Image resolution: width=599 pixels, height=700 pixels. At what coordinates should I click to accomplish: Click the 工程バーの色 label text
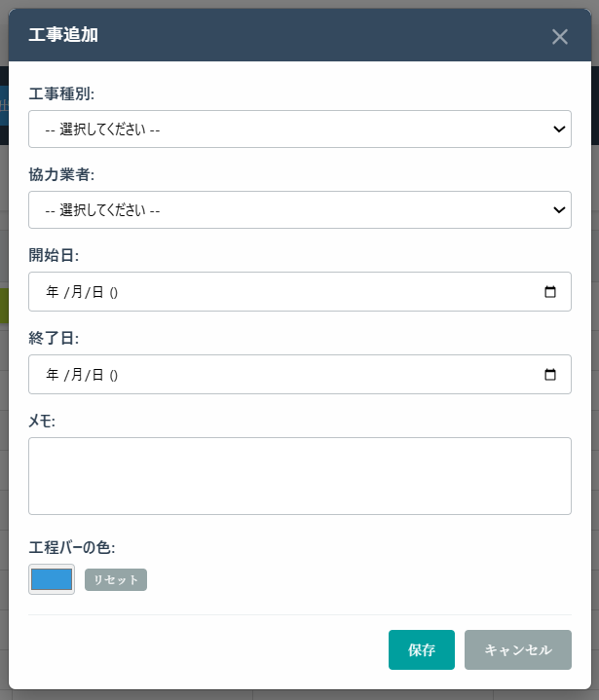click(78, 547)
